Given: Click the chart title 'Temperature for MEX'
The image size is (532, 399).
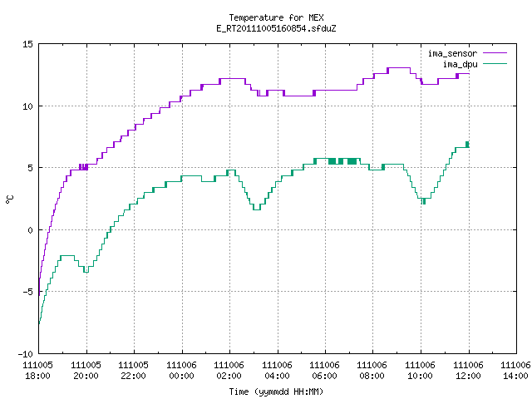Looking at the screenshot, I should pos(276,17).
